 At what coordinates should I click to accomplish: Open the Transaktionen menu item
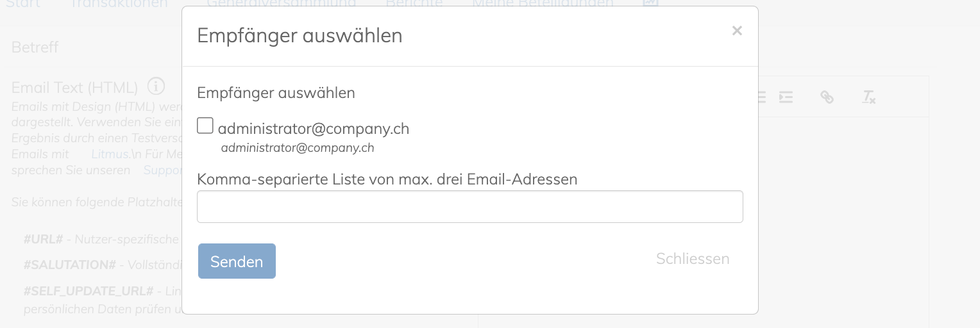119,4
